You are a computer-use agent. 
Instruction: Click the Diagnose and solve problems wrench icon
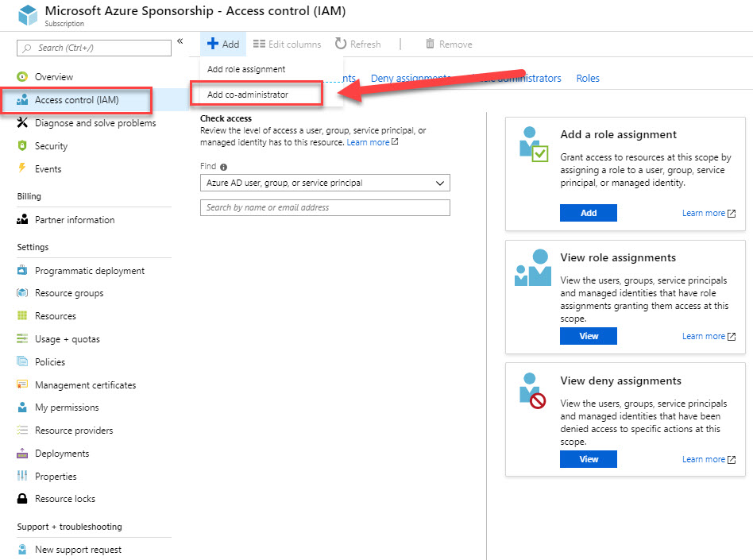[x=22, y=122]
